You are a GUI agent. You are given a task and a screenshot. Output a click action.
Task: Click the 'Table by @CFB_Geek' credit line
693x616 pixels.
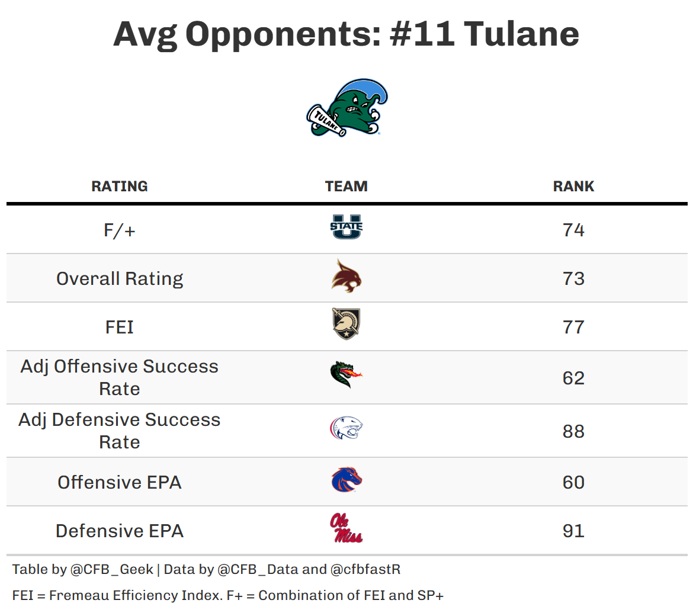pos(83,570)
